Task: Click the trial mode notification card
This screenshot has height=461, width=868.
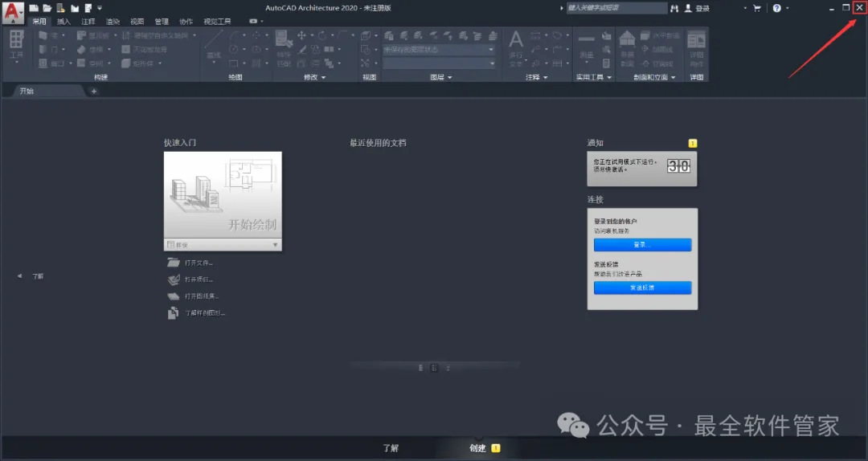Action: (642, 169)
